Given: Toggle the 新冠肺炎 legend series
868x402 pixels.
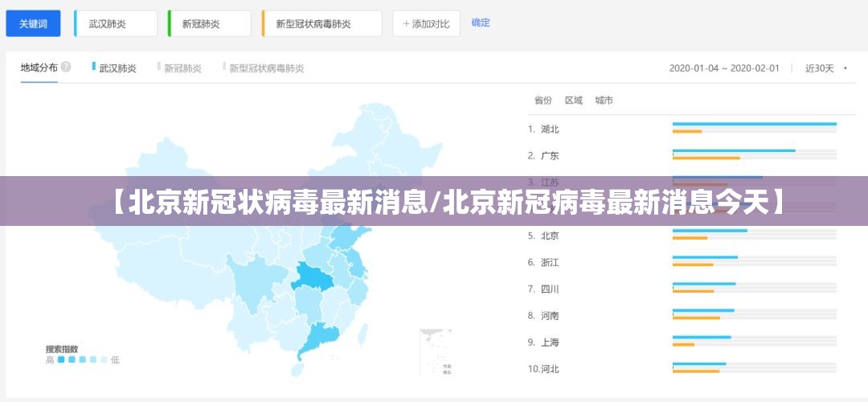Looking at the screenshot, I should click(180, 68).
